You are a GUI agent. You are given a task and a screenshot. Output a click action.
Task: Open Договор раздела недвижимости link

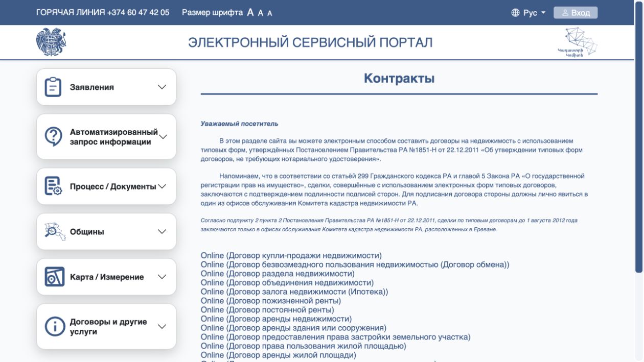point(278,274)
